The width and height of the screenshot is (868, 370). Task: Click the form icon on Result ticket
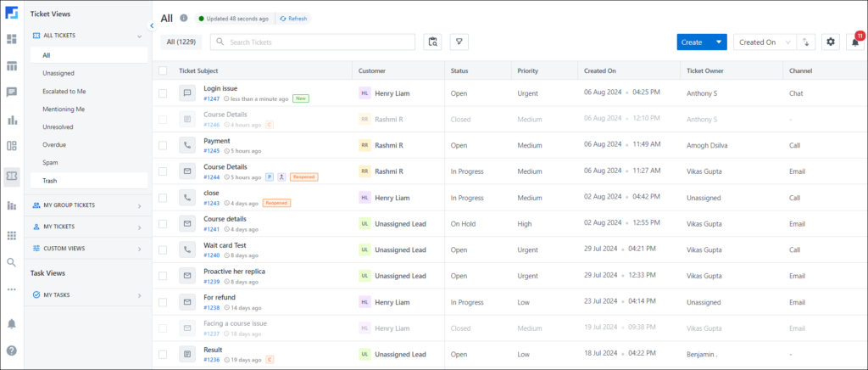(x=187, y=355)
